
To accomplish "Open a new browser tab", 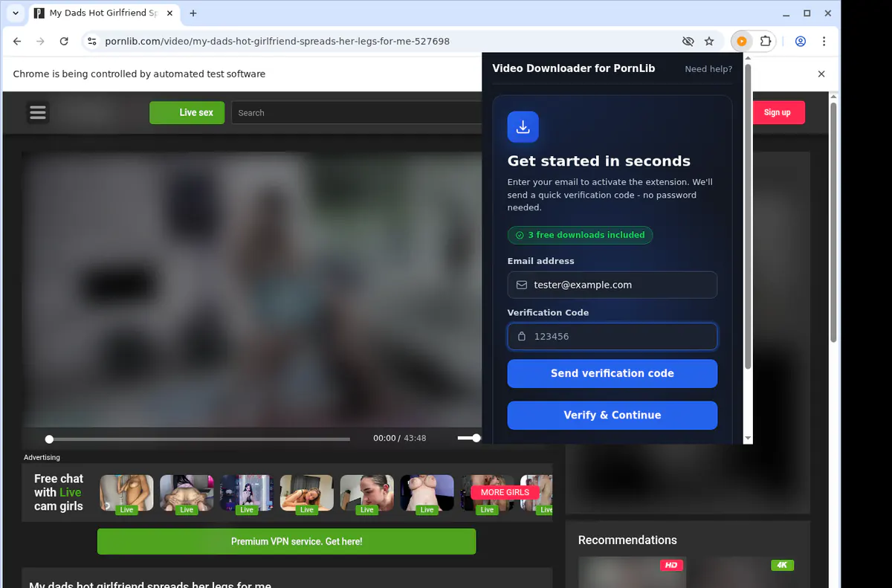I will (193, 13).
